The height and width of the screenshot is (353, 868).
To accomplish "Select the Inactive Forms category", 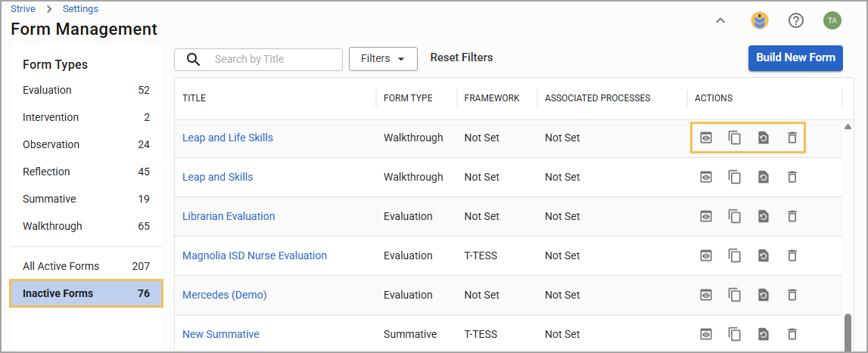I will (86, 293).
